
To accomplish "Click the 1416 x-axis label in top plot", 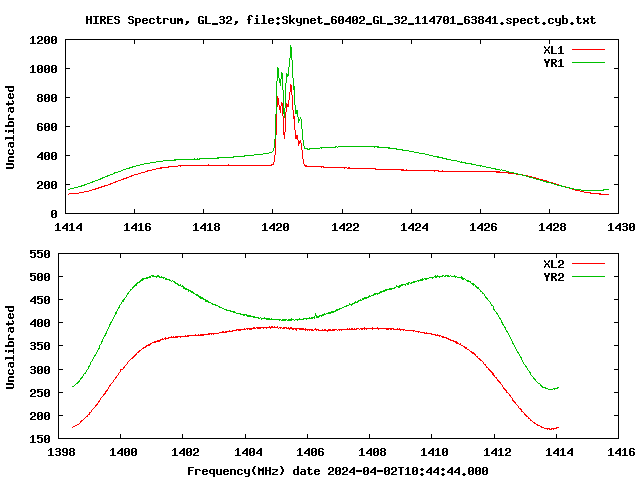I will [137, 227].
